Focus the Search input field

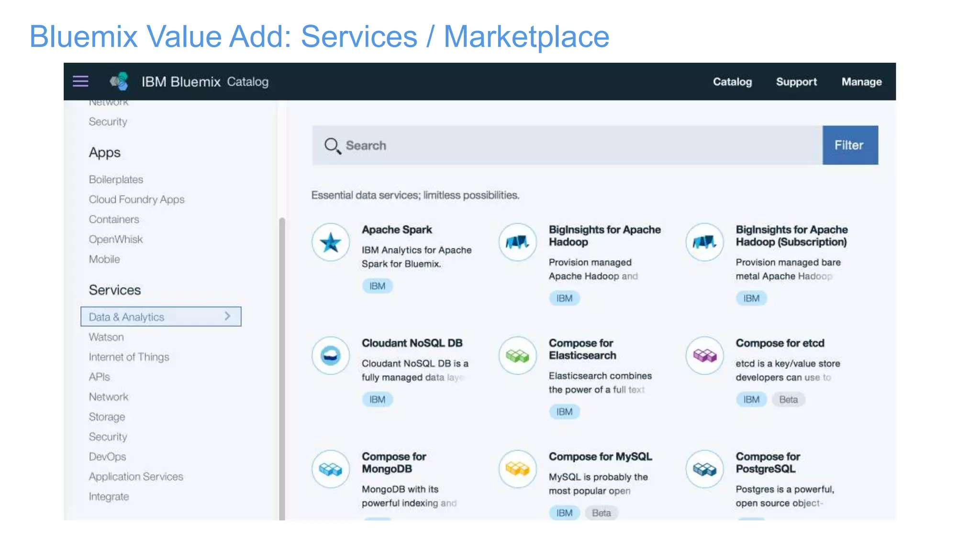point(567,145)
